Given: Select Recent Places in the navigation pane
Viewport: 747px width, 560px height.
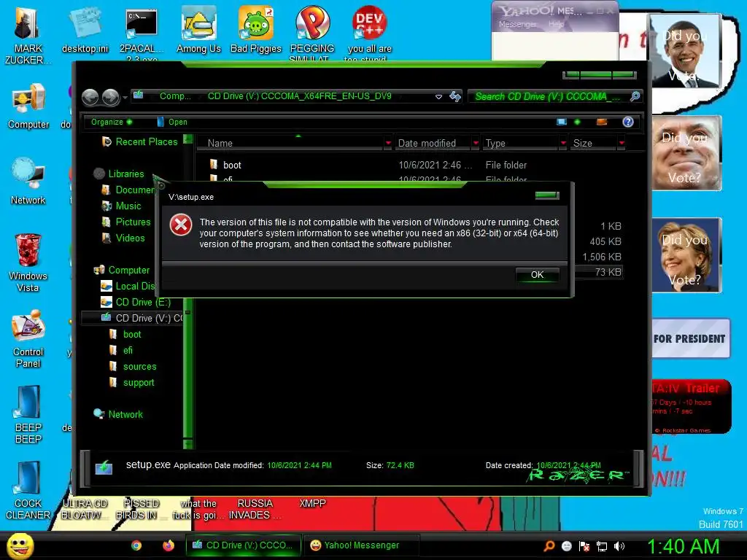Looking at the screenshot, I should [x=140, y=141].
